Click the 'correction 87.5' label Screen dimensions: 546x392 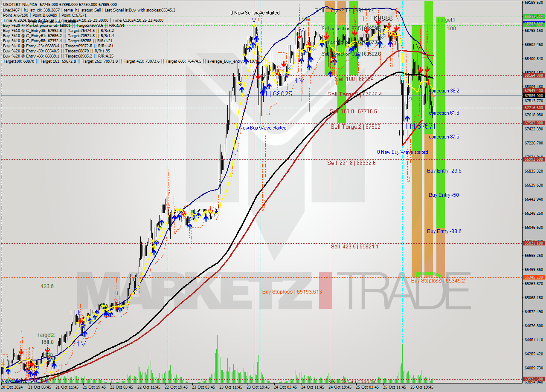coord(444,137)
